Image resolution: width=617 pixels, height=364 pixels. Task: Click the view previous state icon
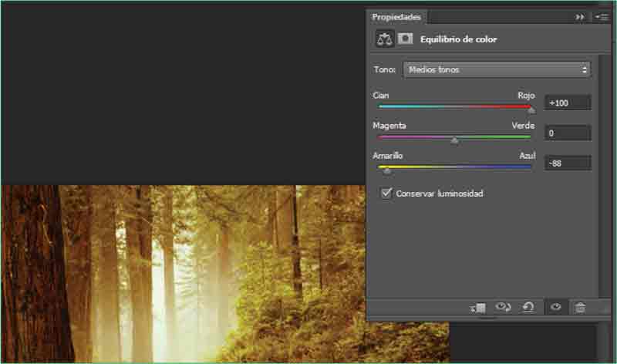pyautogui.click(x=503, y=308)
